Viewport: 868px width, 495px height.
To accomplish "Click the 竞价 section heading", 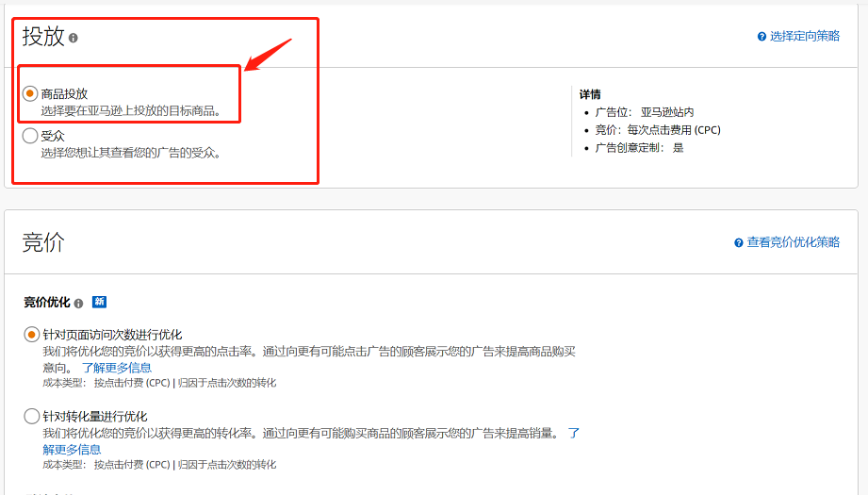I will tap(43, 242).
